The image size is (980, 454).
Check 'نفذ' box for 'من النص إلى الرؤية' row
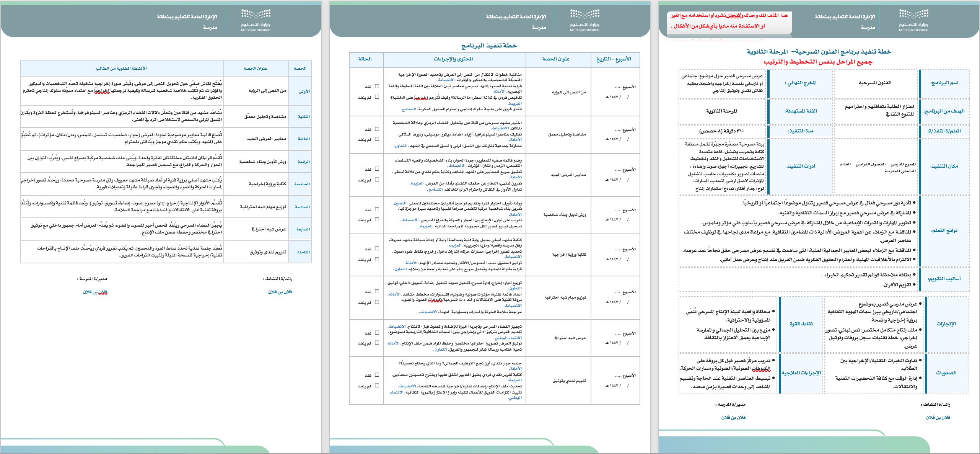[x=377, y=86]
